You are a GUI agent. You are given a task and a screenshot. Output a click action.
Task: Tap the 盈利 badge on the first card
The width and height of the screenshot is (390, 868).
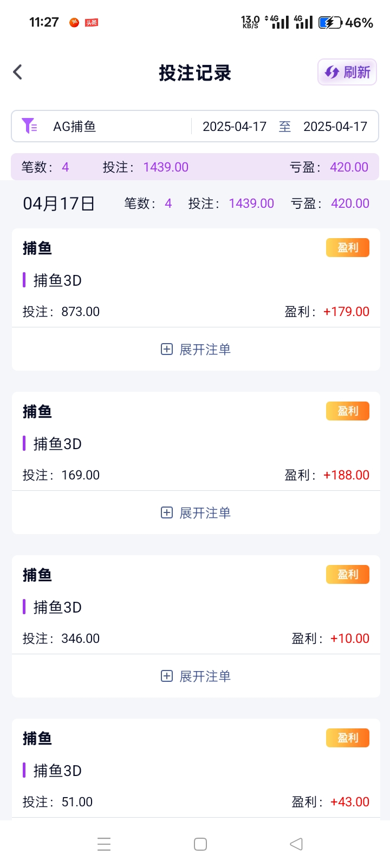348,248
